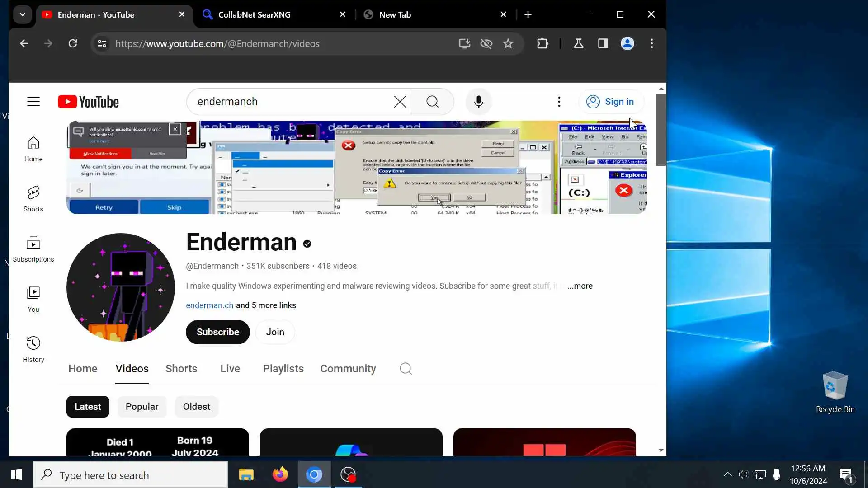Expand the channel description with ...more
This screenshot has width=868, height=488.
point(580,286)
